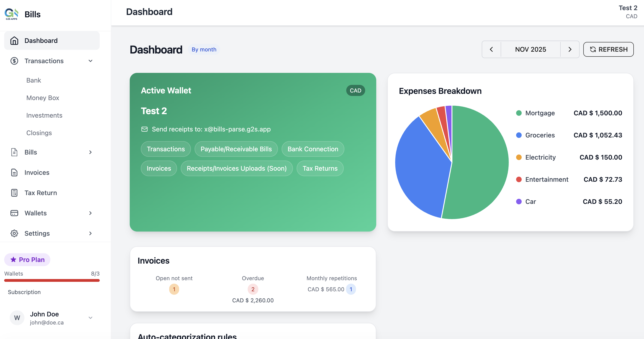Select the Transactions dollar icon

[x=14, y=61]
